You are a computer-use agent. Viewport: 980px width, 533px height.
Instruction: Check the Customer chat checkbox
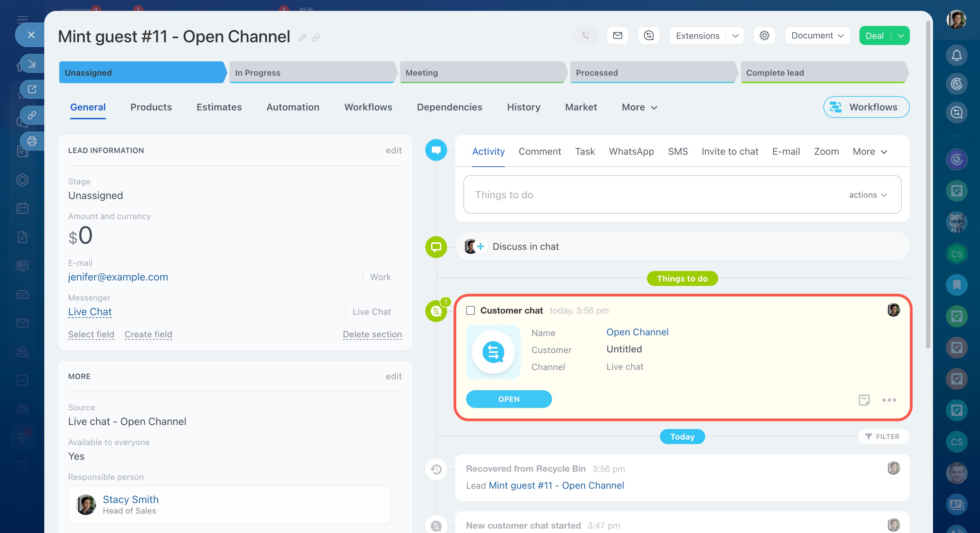pyautogui.click(x=471, y=310)
